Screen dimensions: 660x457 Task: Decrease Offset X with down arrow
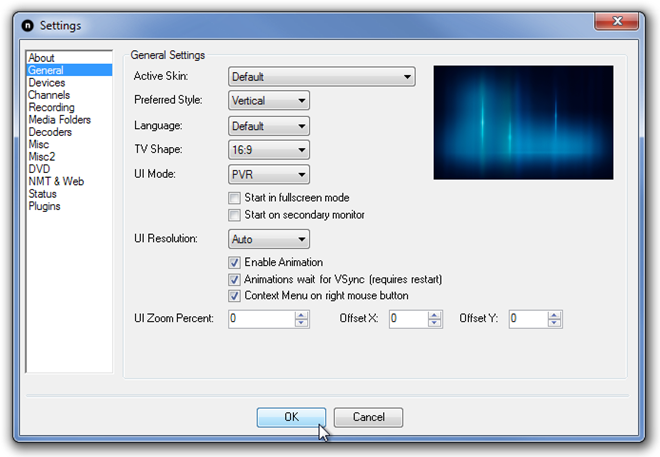pos(434,323)
